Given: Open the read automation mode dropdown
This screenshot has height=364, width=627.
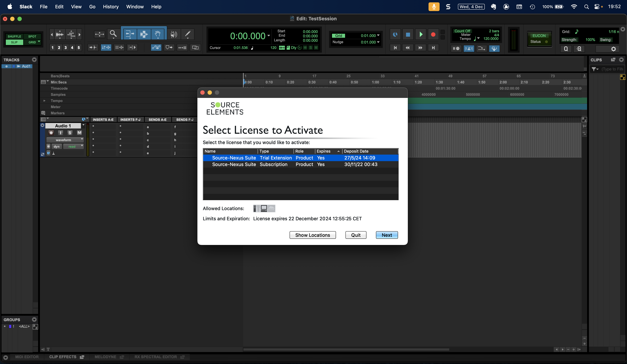Looking at the screenshot, I should [x=73, y=147].
